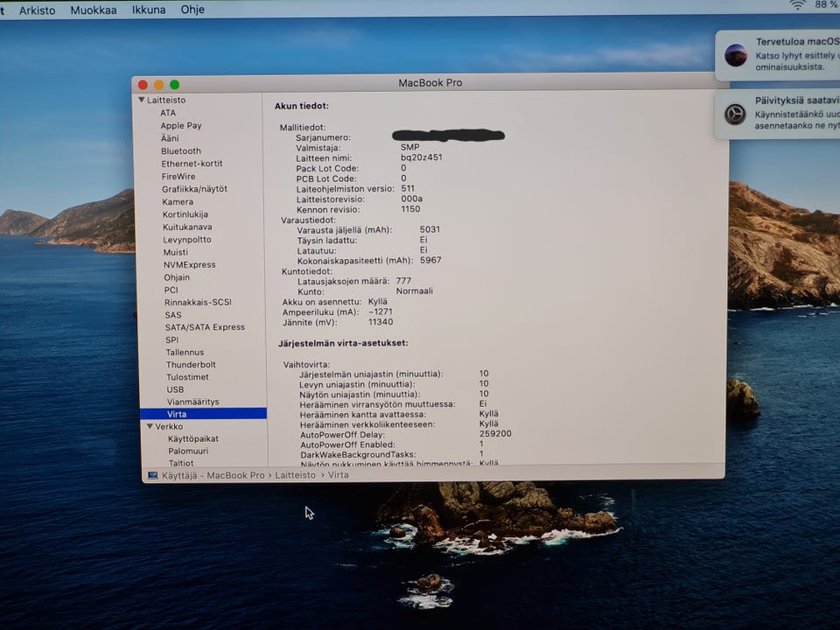Select Vianmääritys in the sidebar
This screenshot has width=840, height=630.
pyautogui.click(x=192, y=402)
